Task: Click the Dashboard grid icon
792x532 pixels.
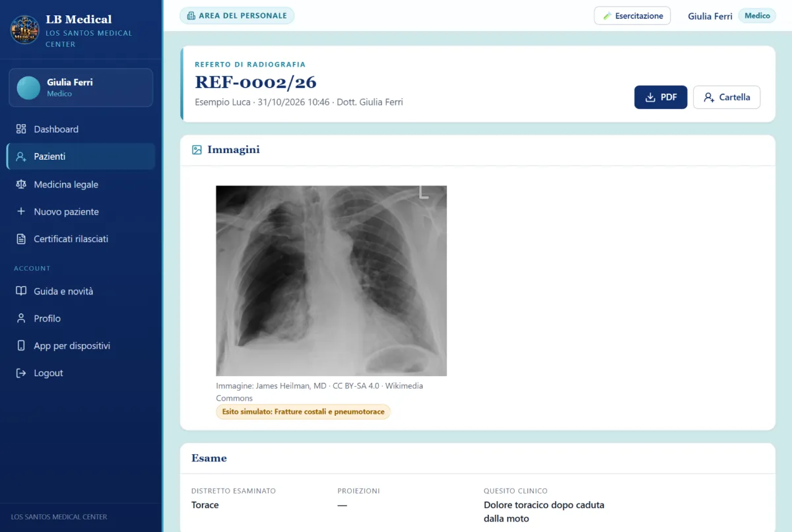Action: (21, 129)
